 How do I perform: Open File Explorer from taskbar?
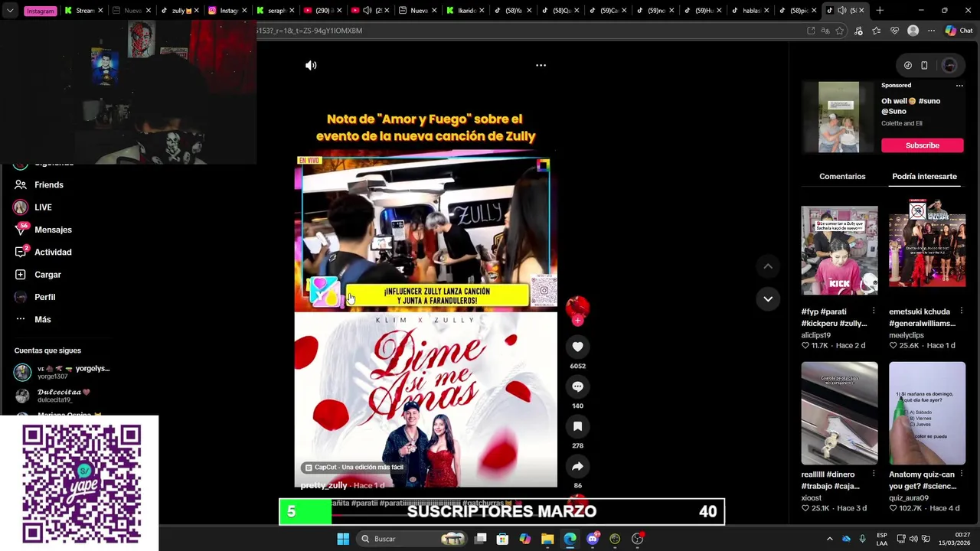(547, 539)
